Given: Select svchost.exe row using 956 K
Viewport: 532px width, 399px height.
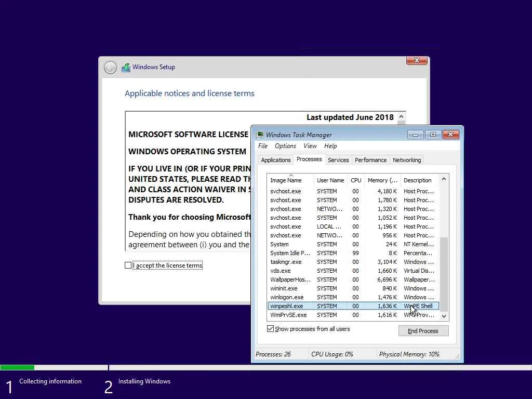Looking at the screenshot, I should pos(353,235).
